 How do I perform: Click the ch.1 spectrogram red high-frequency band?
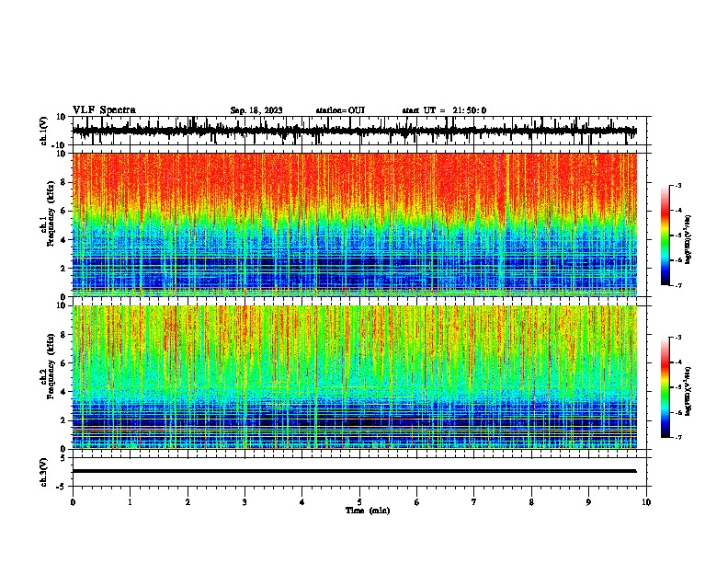click(x=355, y=181)
